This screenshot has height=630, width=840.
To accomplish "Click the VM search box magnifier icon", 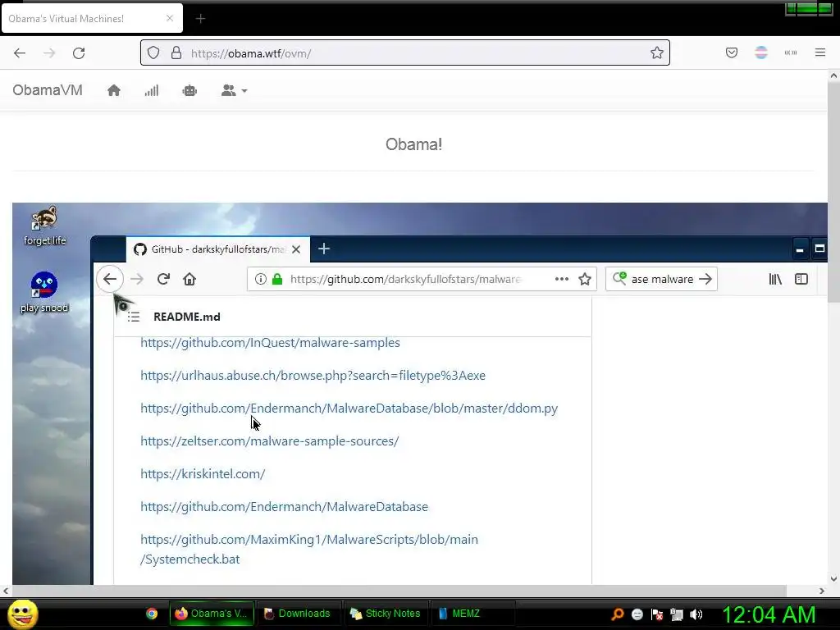I will coord(619,278).
